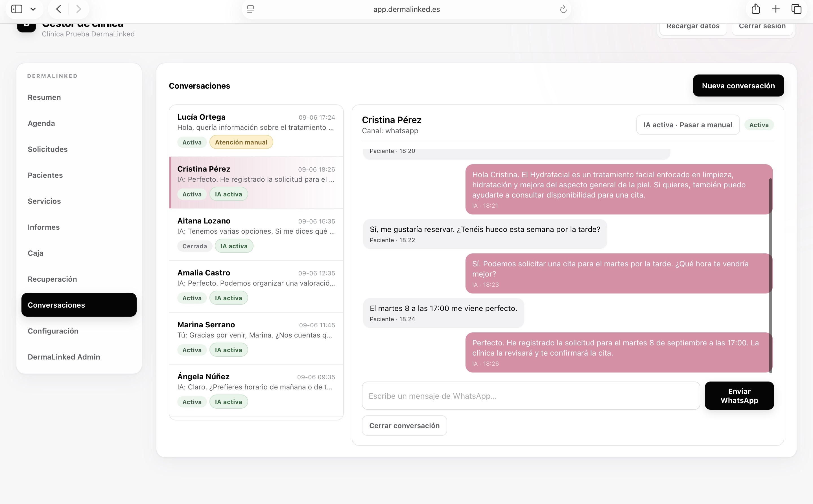Reload the page with the refresh icon
Image resolution: width=813 pixels, height=504 pixels.
coord(563,9)
